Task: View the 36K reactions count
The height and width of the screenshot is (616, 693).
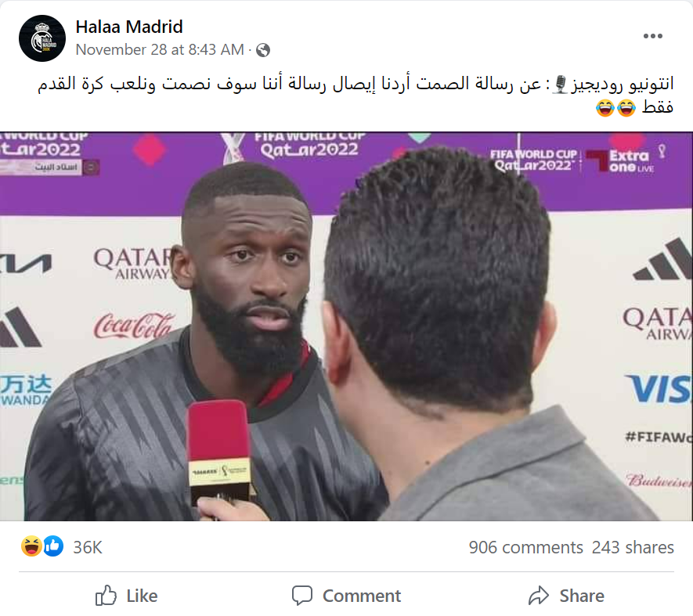Action: coord(88,547)
